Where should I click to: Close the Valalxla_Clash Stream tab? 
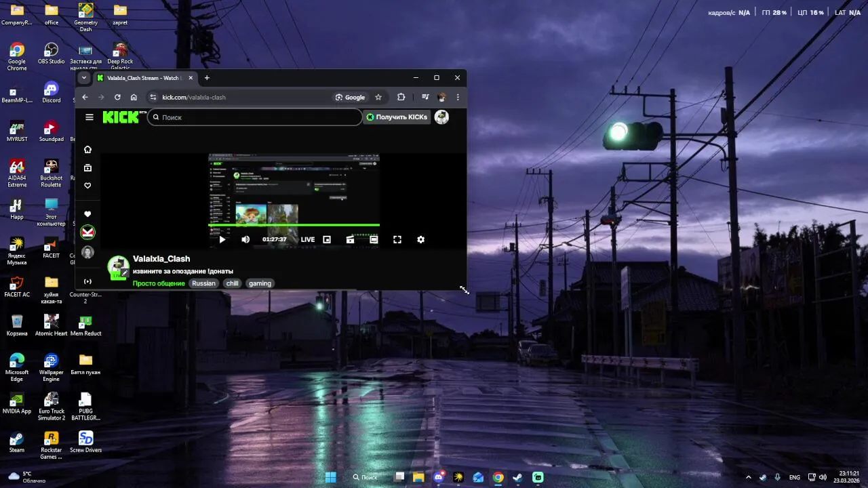coord(191,78)
